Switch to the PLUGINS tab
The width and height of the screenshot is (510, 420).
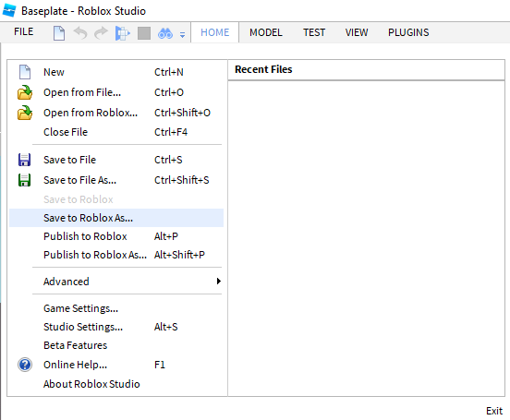click(x=408, y=32)
